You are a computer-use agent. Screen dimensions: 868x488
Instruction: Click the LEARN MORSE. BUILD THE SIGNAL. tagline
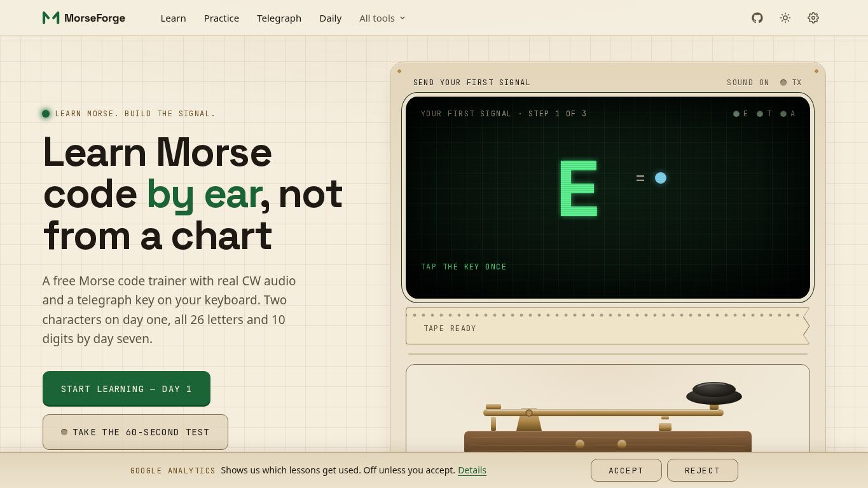point(135,114)
